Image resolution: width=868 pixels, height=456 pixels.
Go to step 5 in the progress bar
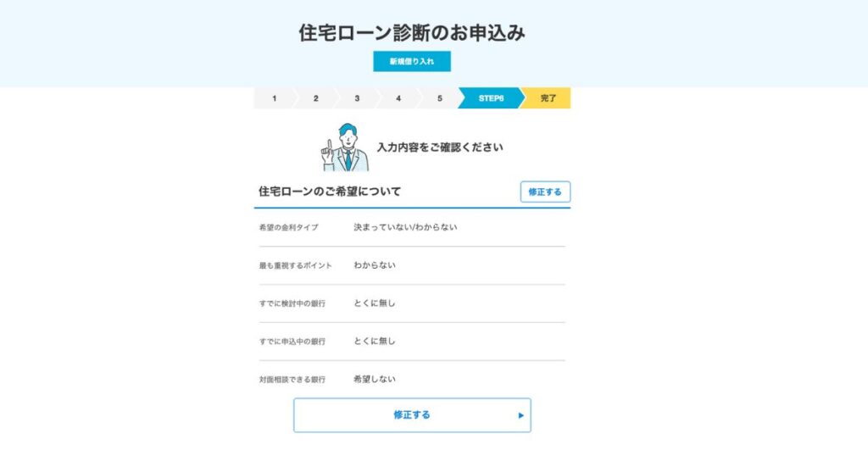440,98
